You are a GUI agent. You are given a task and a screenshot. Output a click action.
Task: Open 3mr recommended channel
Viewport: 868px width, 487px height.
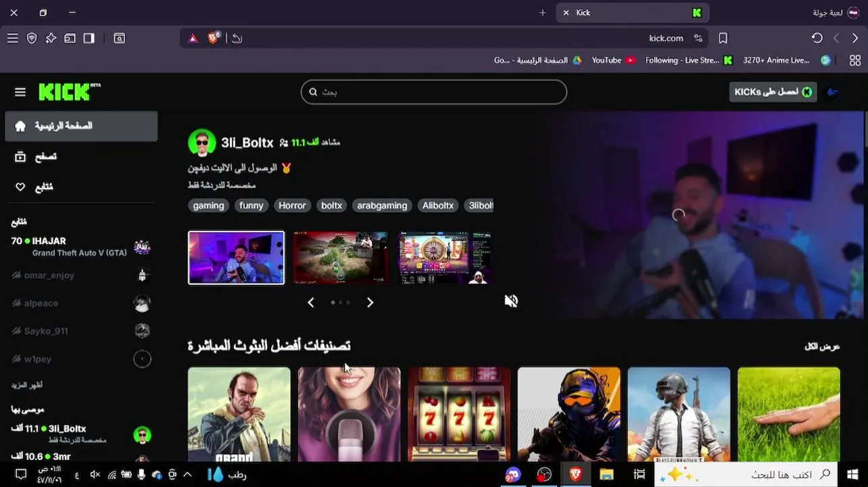[81, 457]
